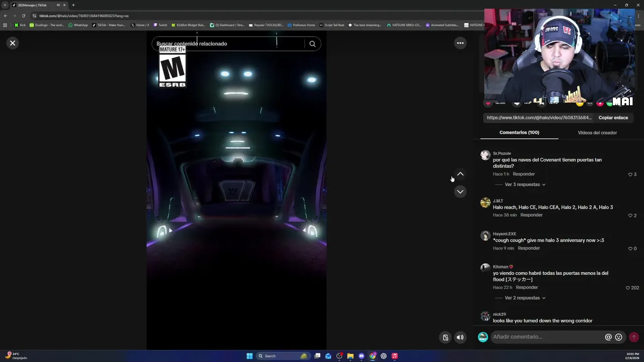Post the comment with red send button
This screenshot has width=644, height=362.
(x=633, y=337)
